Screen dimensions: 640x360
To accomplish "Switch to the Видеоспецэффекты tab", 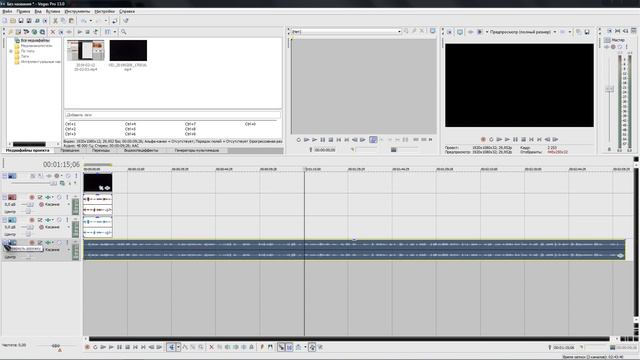I will (141, 151).
